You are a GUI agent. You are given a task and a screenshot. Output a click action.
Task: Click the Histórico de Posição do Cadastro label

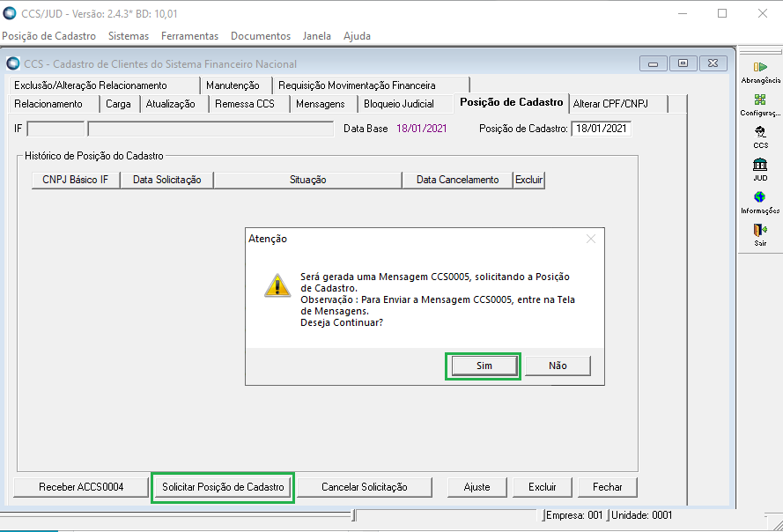tap(94, 156)
